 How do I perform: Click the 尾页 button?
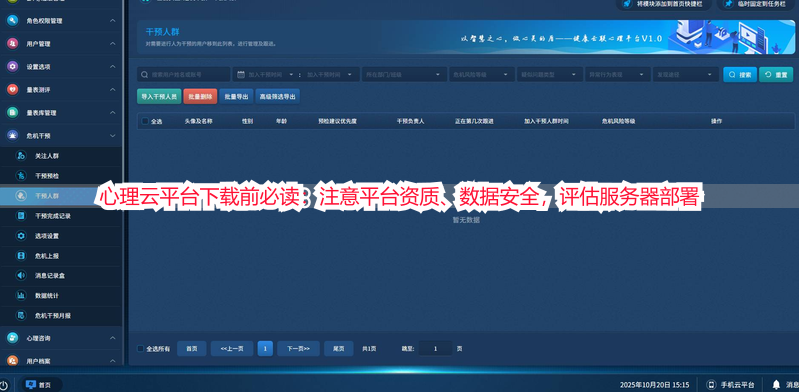click(338, 349)
